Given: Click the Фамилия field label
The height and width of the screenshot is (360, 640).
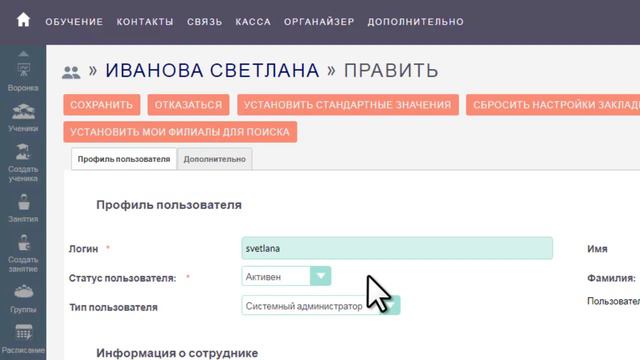Looking at the screenshot, I should tap(611, 278).
